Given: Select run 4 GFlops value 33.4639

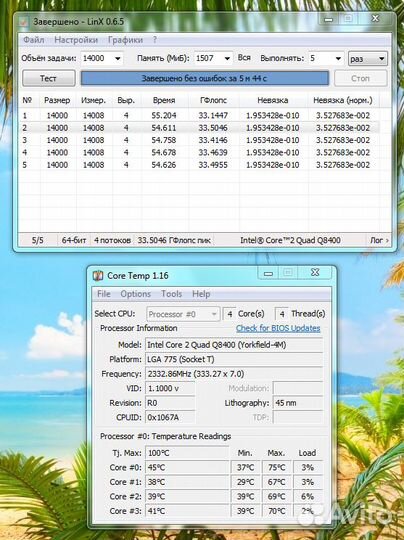Looking at the screenshot, I should [213, 153].
